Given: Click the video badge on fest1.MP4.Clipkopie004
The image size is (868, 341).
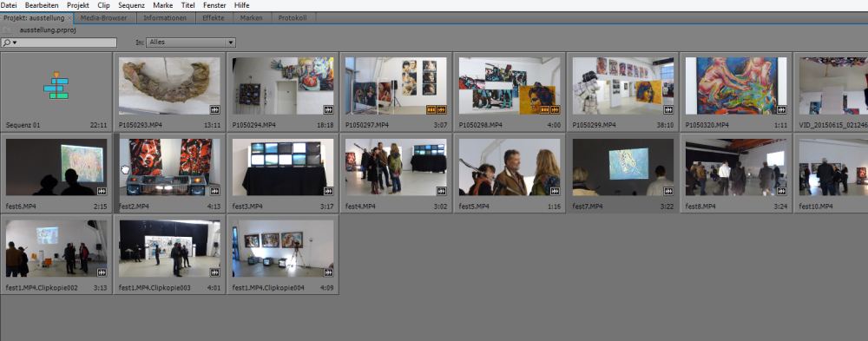Looking at the screenshot, I should click(x=328, y=272).
